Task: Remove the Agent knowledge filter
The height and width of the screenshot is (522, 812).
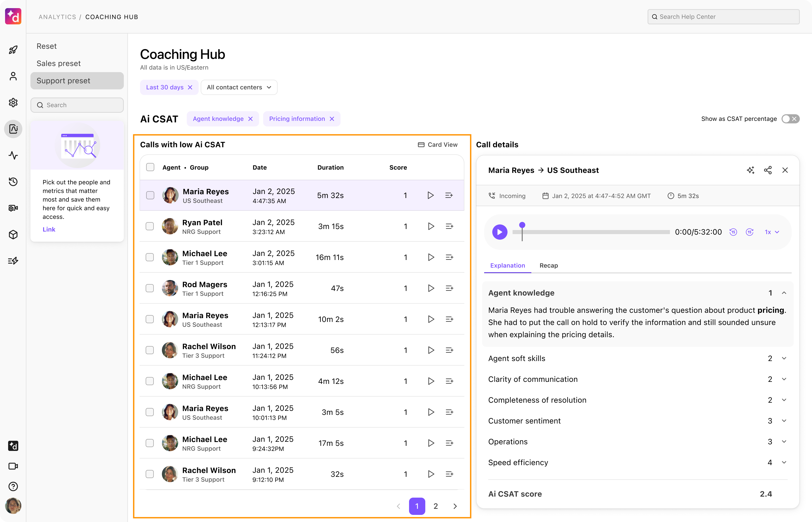Action: pos(250,119)
